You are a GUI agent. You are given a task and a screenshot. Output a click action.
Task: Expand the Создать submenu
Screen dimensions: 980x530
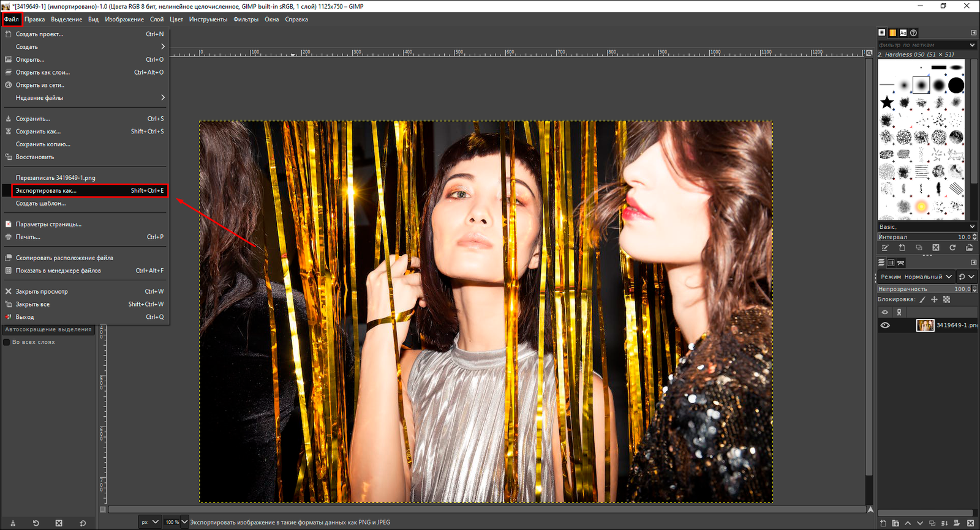tap(85, 47)
